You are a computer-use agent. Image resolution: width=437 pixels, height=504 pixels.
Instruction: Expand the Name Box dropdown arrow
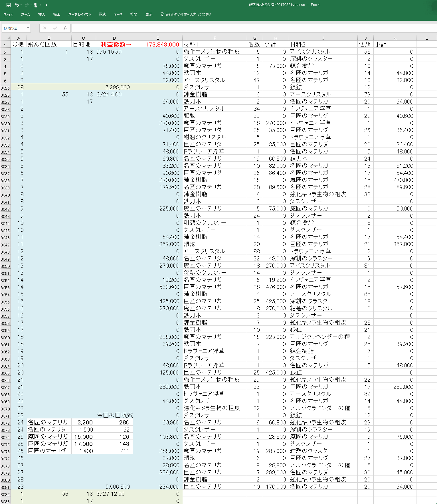(28, 28)
